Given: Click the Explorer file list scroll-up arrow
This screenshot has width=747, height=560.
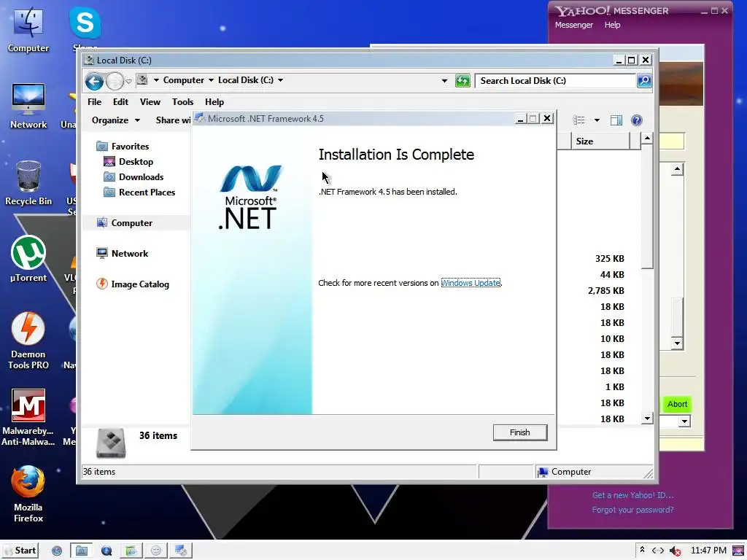Looking at the screenshot, I should (647, 139).
